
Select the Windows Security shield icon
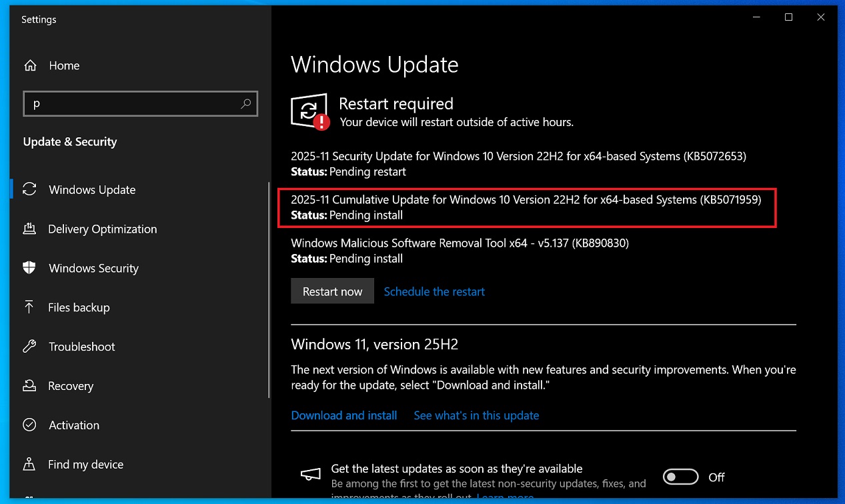tap(29, 268)
